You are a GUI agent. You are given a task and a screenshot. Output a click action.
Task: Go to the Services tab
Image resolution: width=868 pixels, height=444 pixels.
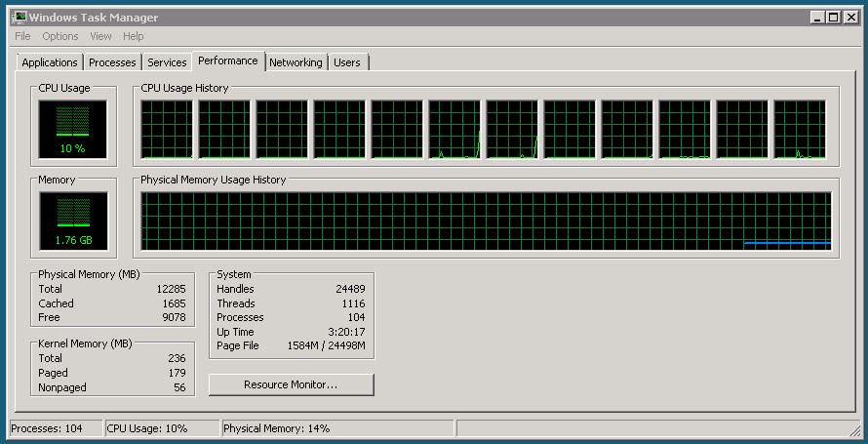[x=167, y=62]
